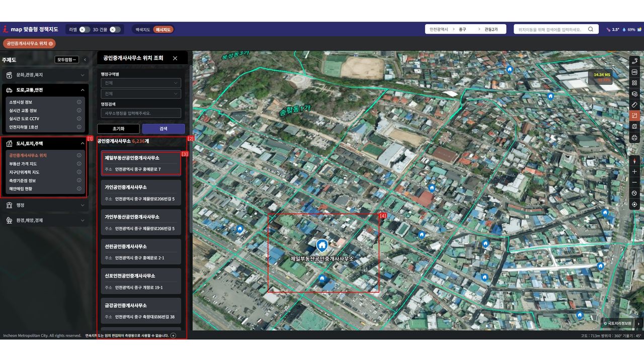Select the ruler measurement tool

point(634,105)
